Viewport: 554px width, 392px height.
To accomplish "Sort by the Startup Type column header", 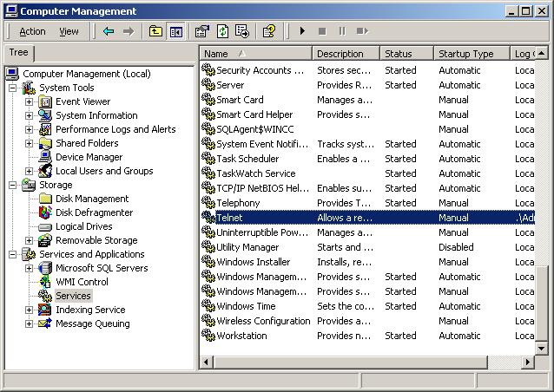I will point(472,54).
